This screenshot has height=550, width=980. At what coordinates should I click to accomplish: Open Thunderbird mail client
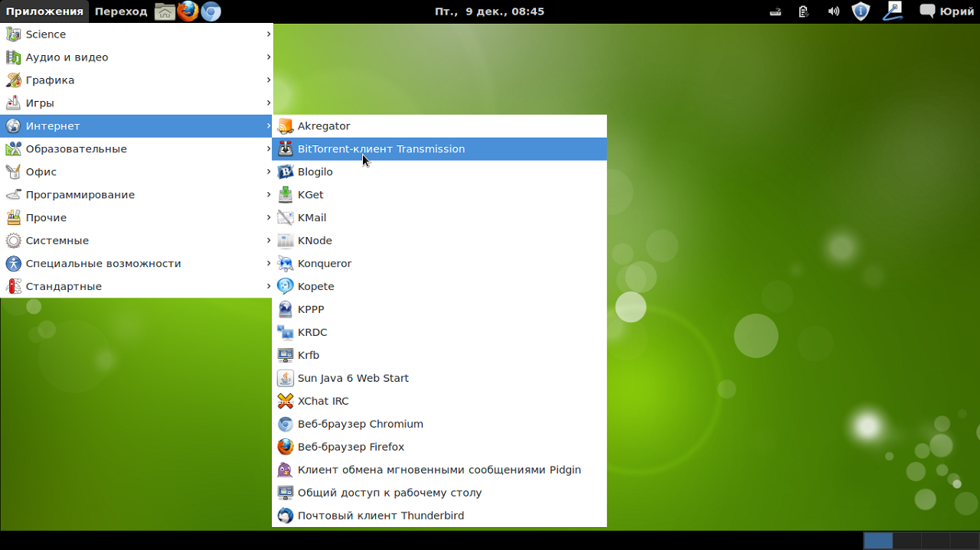[439, 516]
